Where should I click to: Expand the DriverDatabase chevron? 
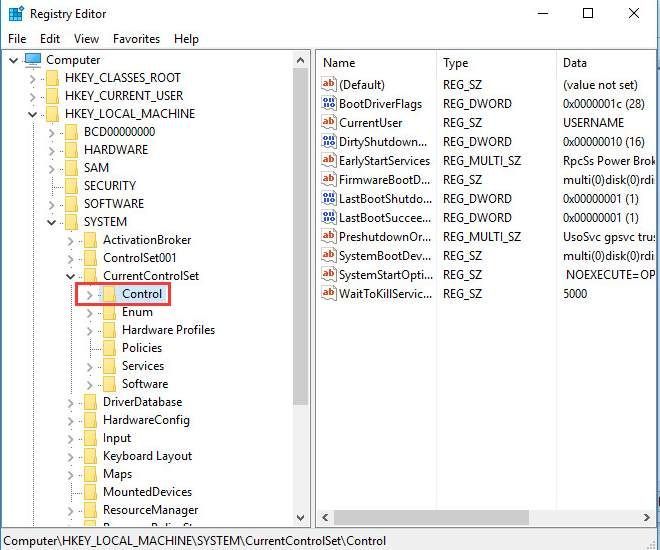pyautogui.click(x=70, y=403)
